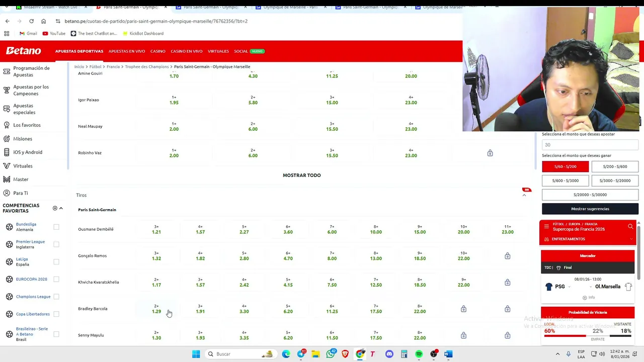Open Spotify from the taskbar
The height and width of the screenshot is (362, 644).
click(x=419, y=354)
